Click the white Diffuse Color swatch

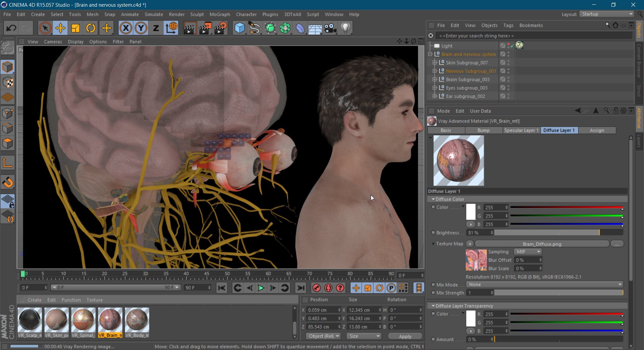(x=471, y=212)
